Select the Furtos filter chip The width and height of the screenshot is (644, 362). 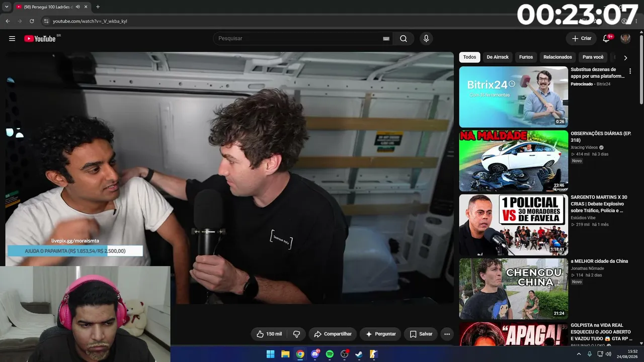[x=526, y=57]
